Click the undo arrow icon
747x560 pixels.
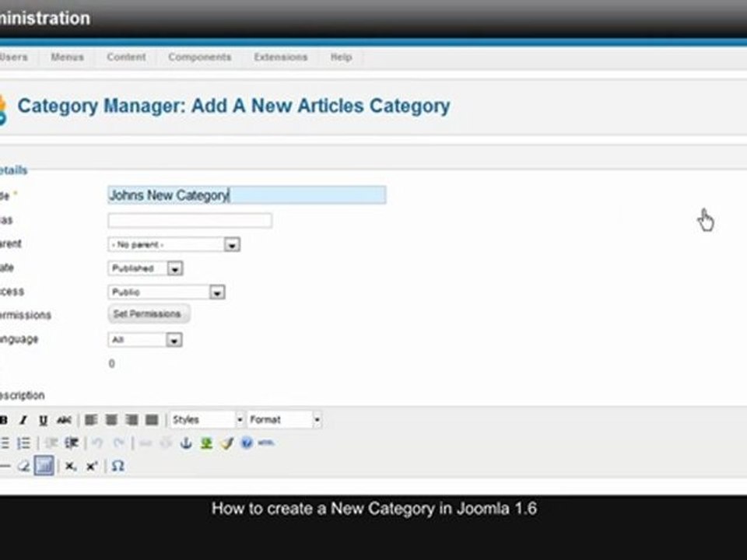[x=98, y=443]
